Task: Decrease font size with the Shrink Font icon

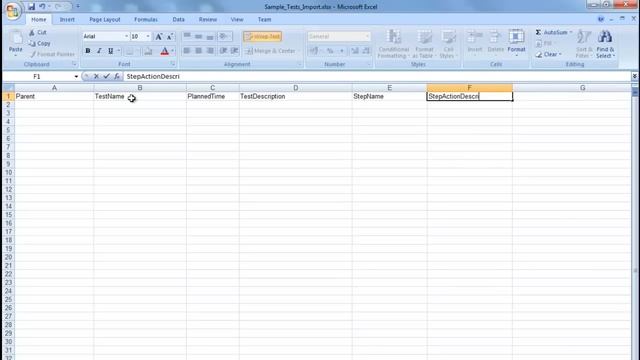Action: point(170,37)
